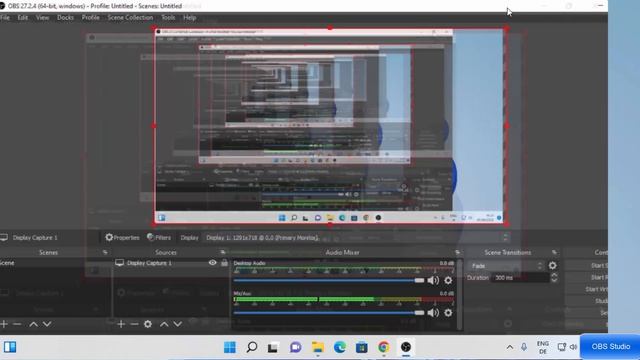The image size is (640, 360).
Task: Pop out the Scenes dock
Action: (x=105, y=252)
